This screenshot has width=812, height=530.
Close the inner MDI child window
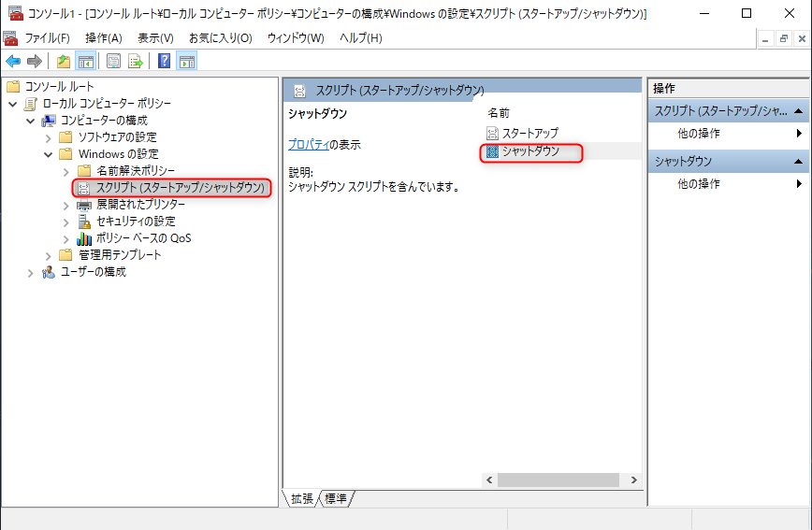click(802, 38)
